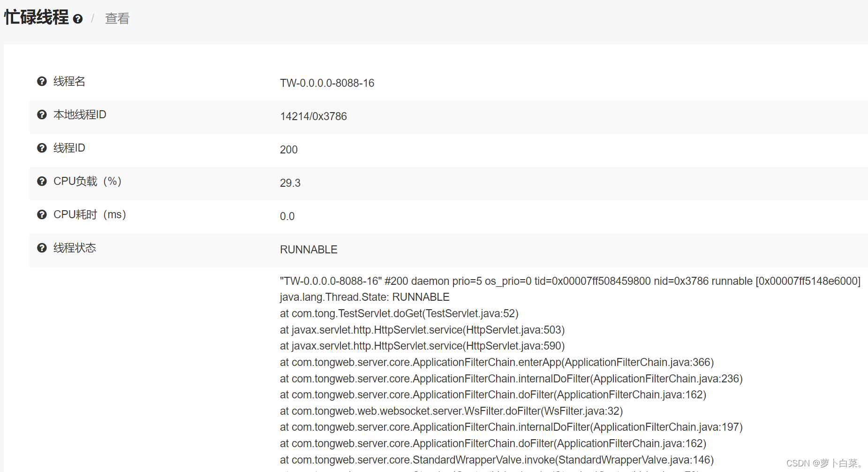This screenshot has width=868, height=472.
Task: Click stack header line with tid=0x00007ff508459800
Action: pyautogui.click(x=570, y=281)
